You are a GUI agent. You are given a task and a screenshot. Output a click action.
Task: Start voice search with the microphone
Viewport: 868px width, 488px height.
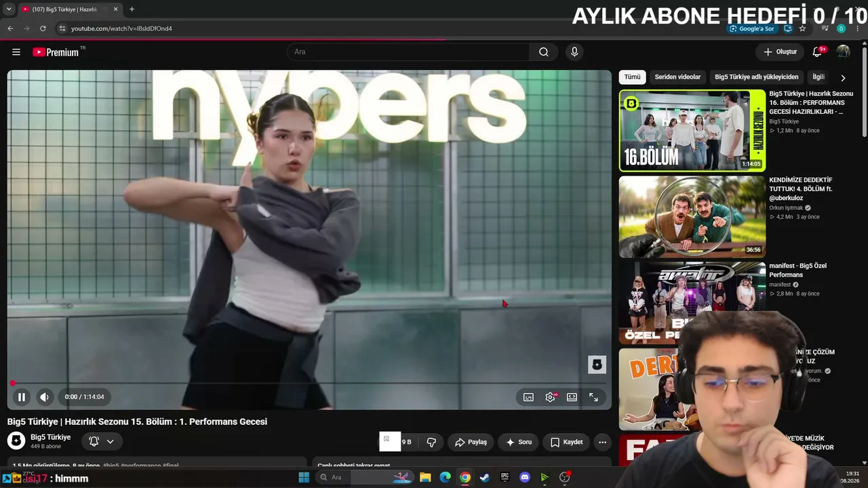click(x=574, y=52)
